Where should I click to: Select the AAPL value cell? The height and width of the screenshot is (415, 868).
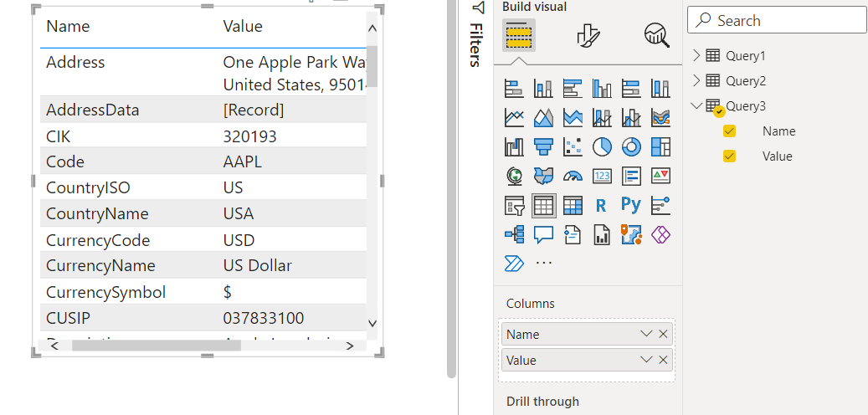tap(243, 161)
